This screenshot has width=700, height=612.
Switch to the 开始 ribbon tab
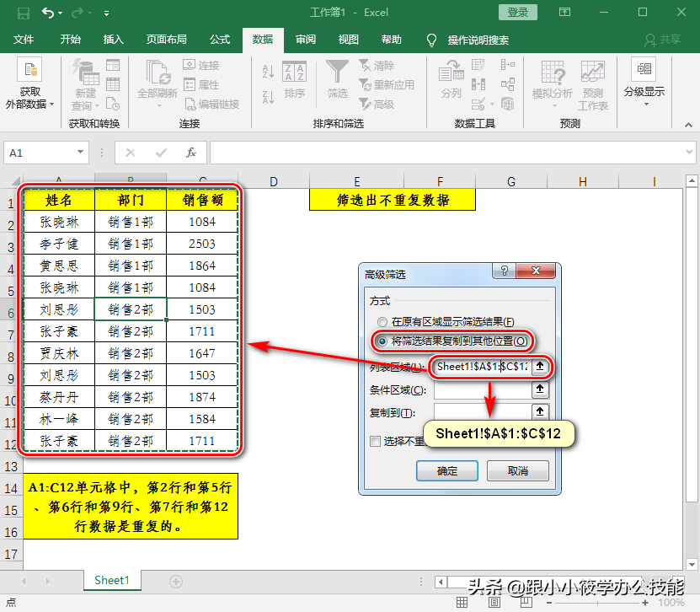tap(71, 40)
